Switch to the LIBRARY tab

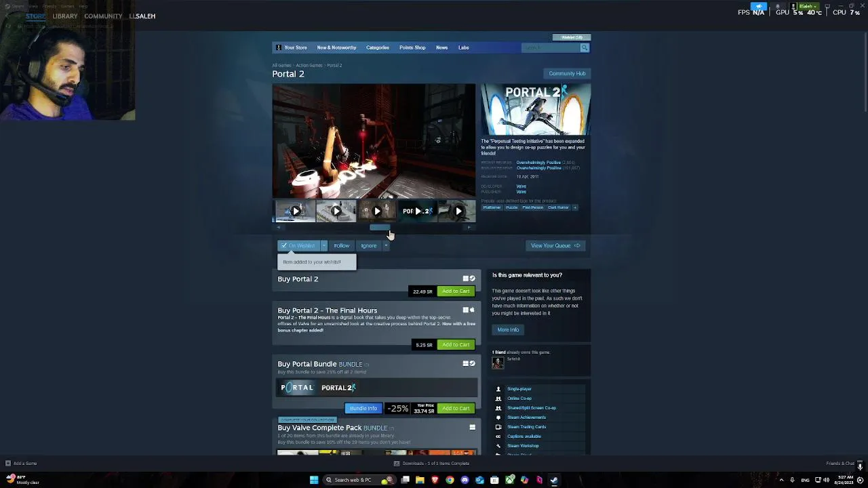tap(65, 16)
